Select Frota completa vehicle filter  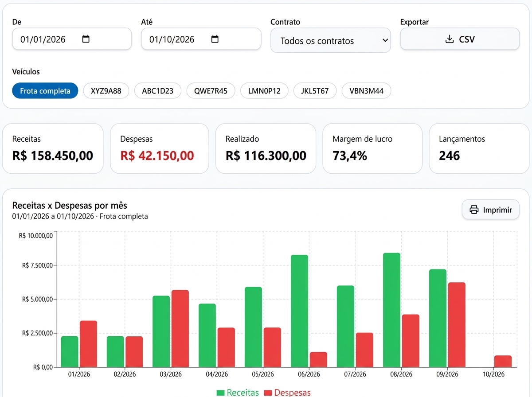point(45,91)
